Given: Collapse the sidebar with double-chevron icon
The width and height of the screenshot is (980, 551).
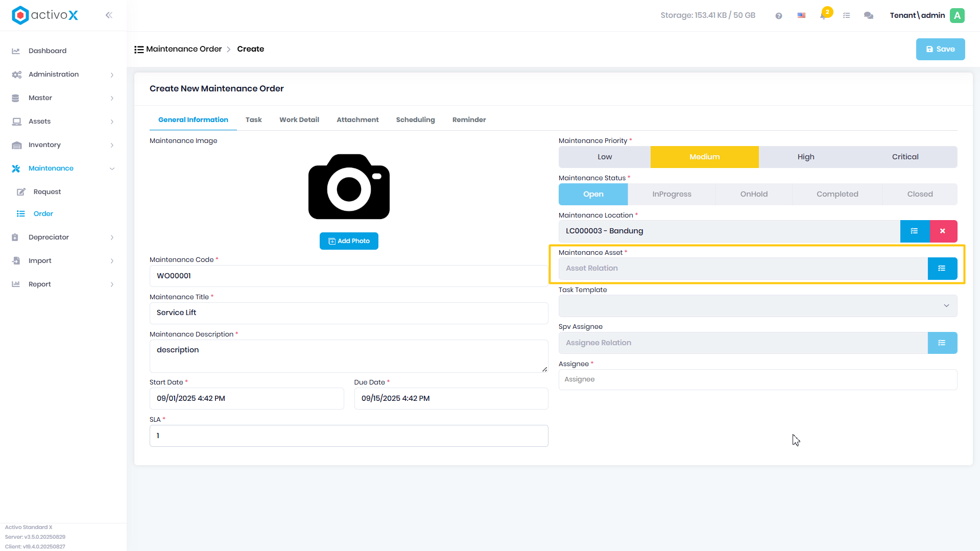Looking at the screenshot, I should [109, 15].
